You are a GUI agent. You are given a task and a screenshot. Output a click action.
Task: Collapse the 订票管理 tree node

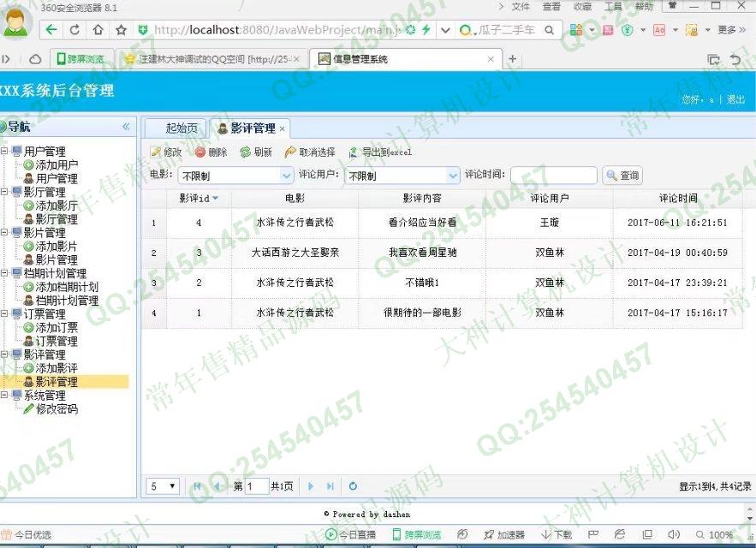4,313
